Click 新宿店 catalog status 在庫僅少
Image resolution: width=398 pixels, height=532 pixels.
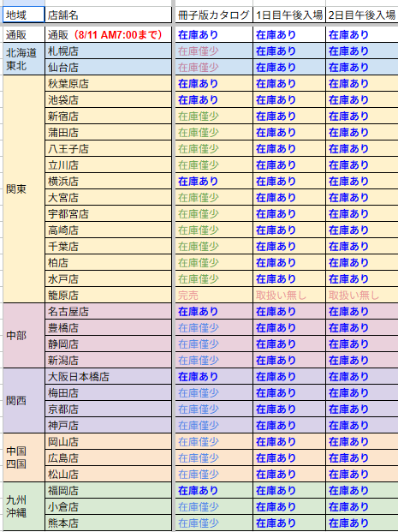click(x=214, y=116)
